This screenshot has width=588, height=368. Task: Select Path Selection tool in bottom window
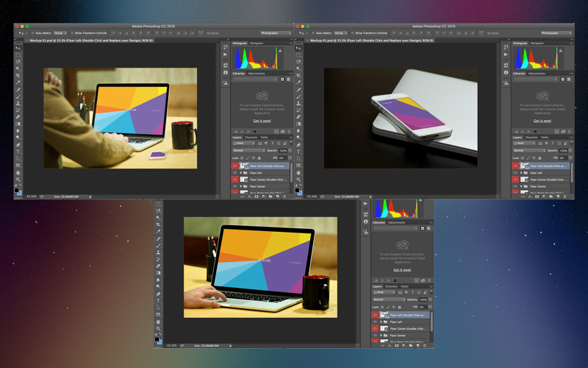click(x=158, y=308)
